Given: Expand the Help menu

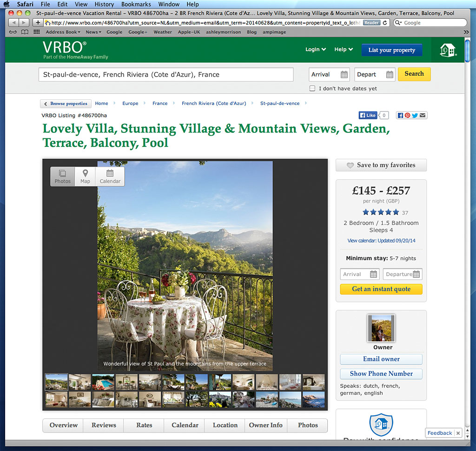Looking at the screenshot, I should click(x=343, y=49).
